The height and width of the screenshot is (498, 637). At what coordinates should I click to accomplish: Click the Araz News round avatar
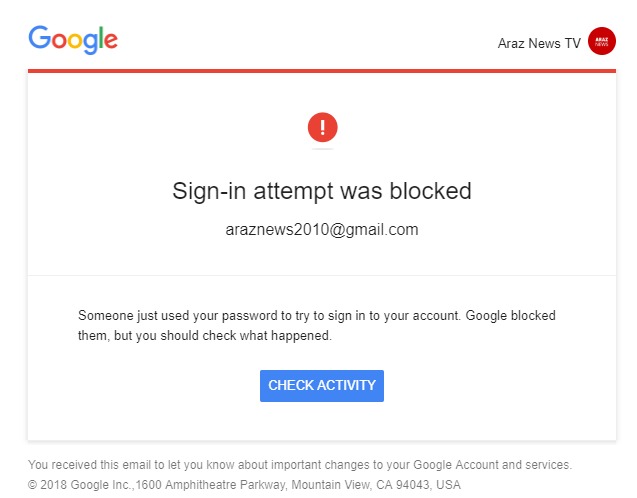[x=602, y=42]
